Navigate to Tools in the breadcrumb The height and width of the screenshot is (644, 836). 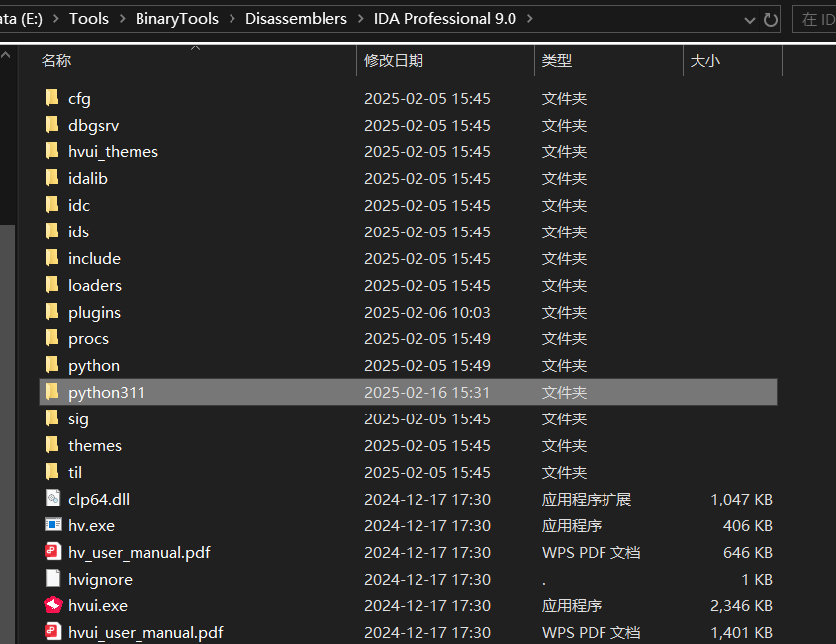(x=88, y=19)
